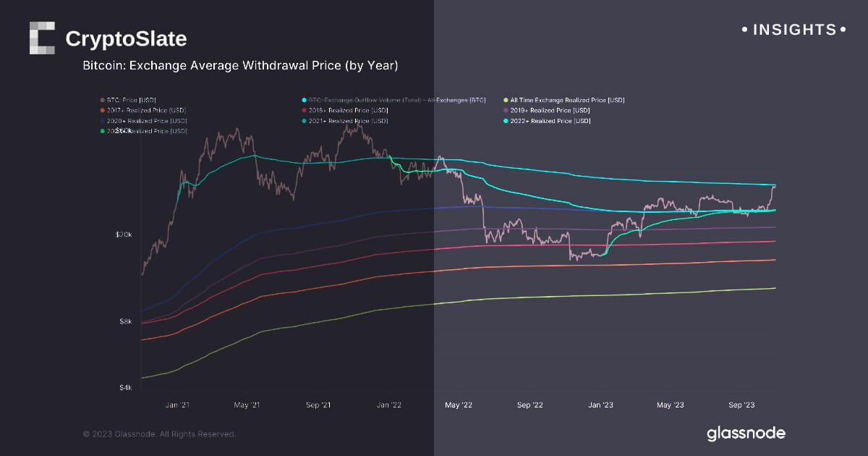Click the 2020+ Realized Price legend dot
This screenshot has width=868, height=456.
(x=101, y=121)
